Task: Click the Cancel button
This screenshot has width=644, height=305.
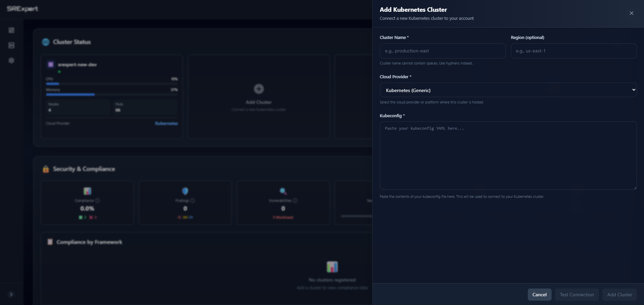Action: 539,294
